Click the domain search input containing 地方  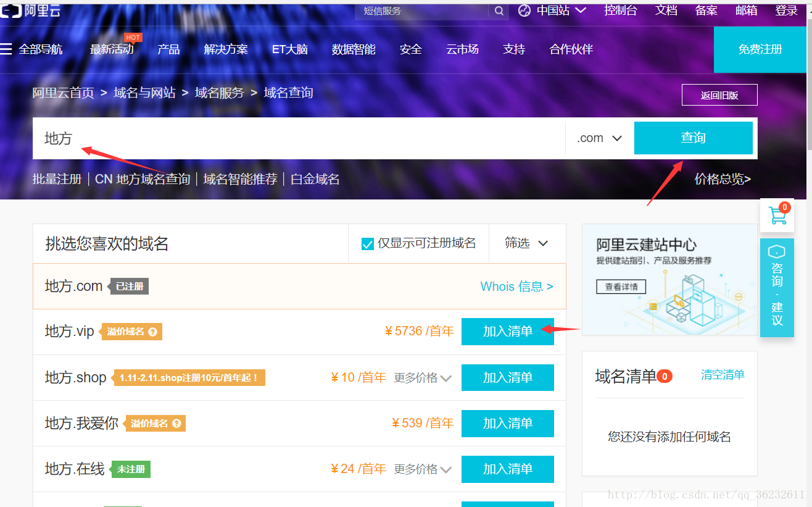[299, 138]
